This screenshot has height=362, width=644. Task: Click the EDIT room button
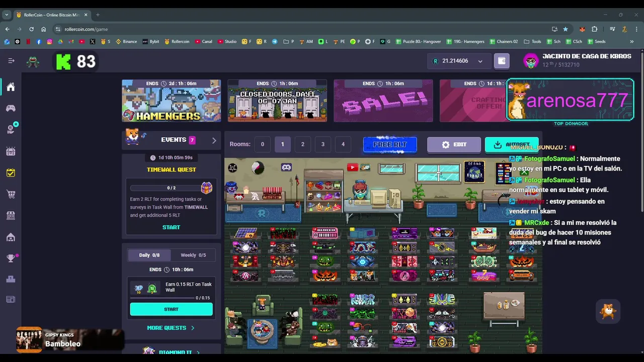pyautogui.click(x=454, y=144)
